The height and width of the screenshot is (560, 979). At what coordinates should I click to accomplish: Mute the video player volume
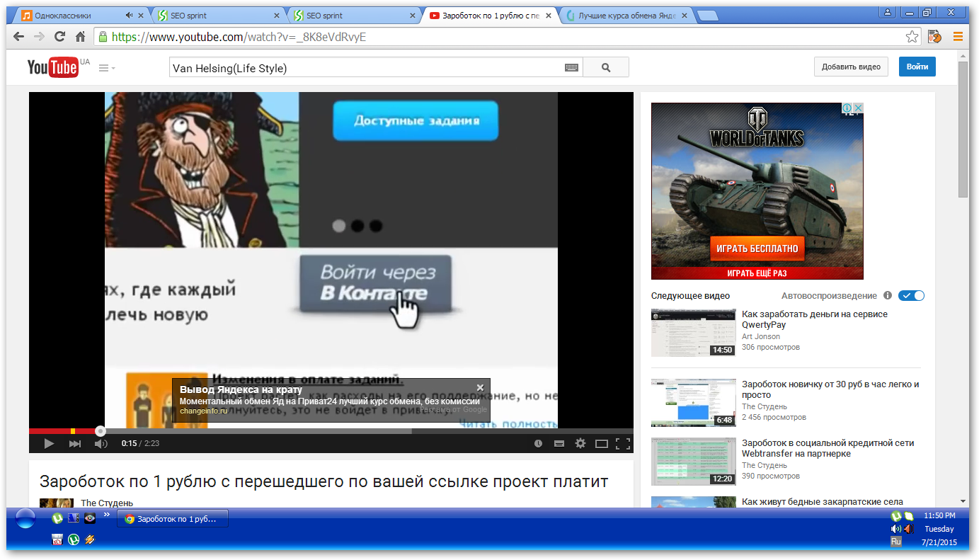(101, 444)
